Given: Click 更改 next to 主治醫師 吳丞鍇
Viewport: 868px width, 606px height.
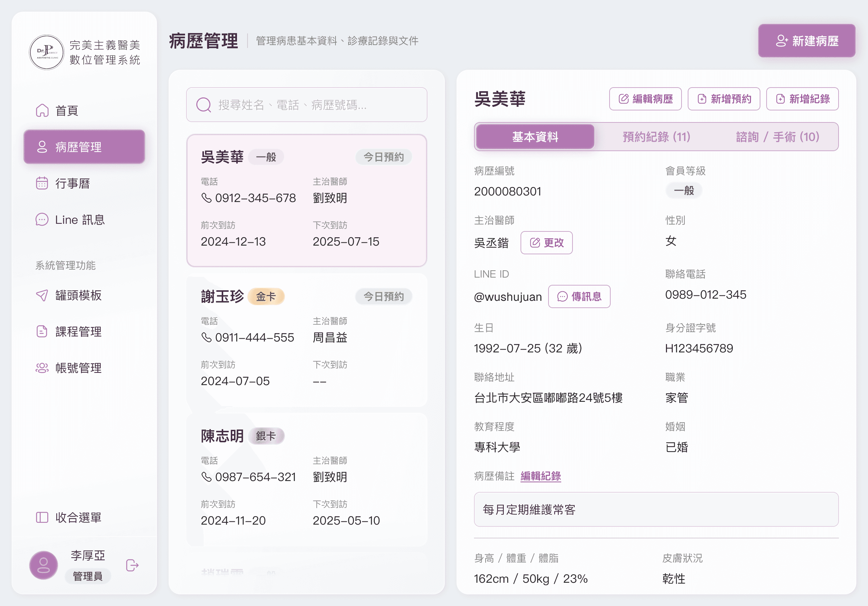Looking at the screenshot, I should 546,243.
